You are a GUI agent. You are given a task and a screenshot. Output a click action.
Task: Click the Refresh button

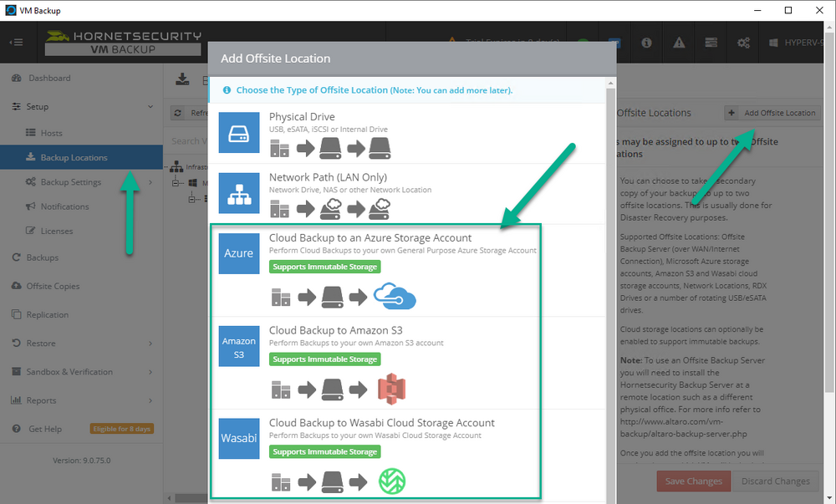[x=189, y=113]
